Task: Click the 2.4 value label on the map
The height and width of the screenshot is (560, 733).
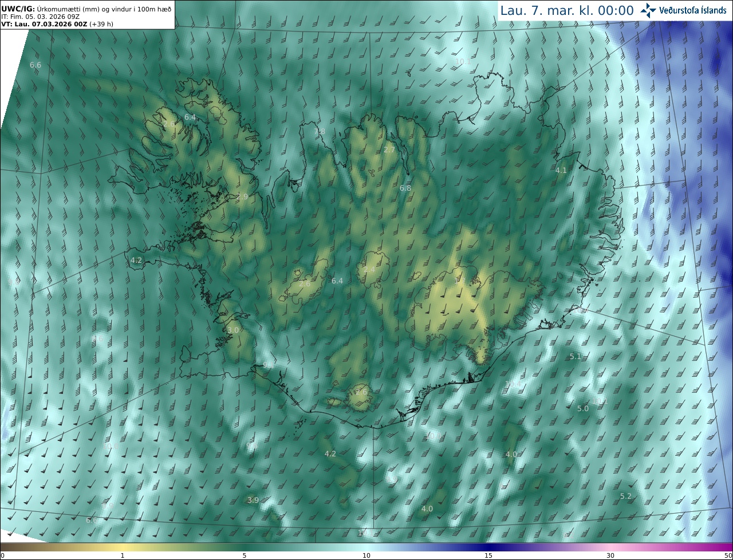Action: point(369,270)
